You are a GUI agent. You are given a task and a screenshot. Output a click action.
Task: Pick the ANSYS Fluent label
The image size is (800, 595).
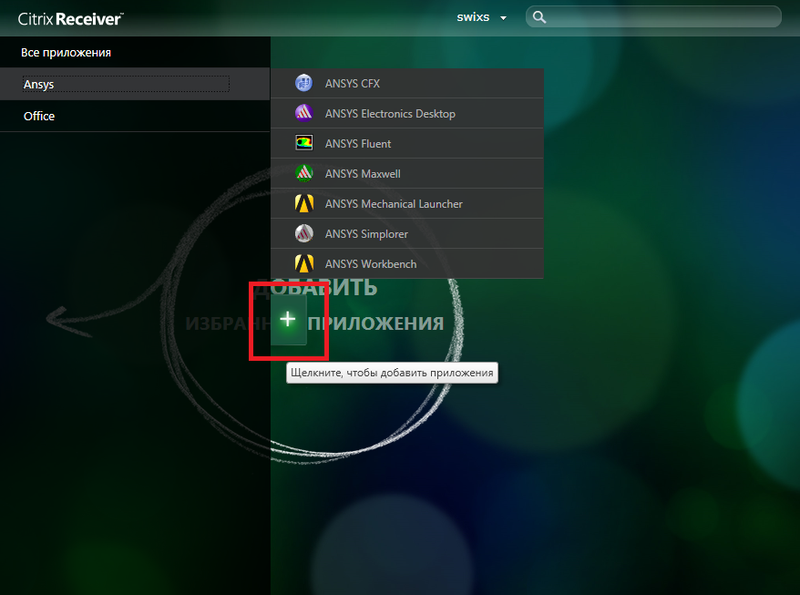coord(358,144)
